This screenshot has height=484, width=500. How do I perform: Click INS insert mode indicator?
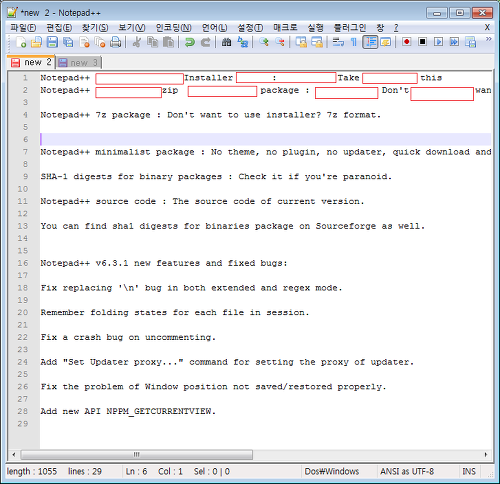click(x=469, y=471)
